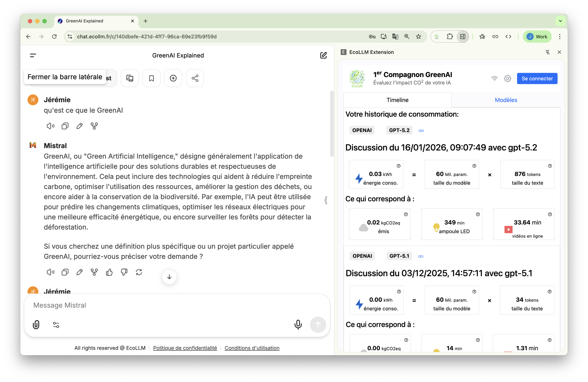Regenerate Mistral's response
Screen dimensions: 588x382
coord(139,272)
